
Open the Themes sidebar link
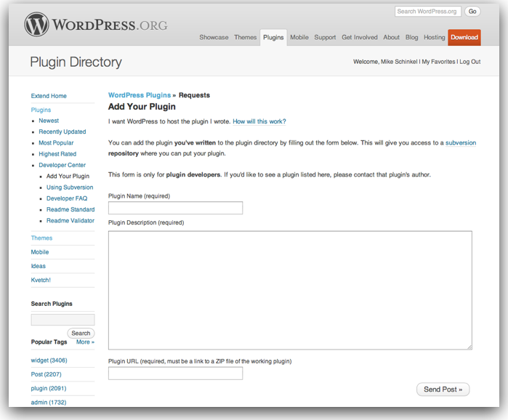coord(41,238)
